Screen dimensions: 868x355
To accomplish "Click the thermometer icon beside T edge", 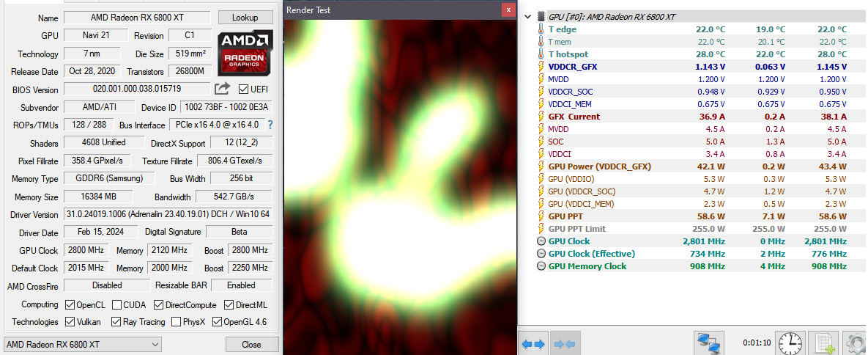I will click(541, 29).
